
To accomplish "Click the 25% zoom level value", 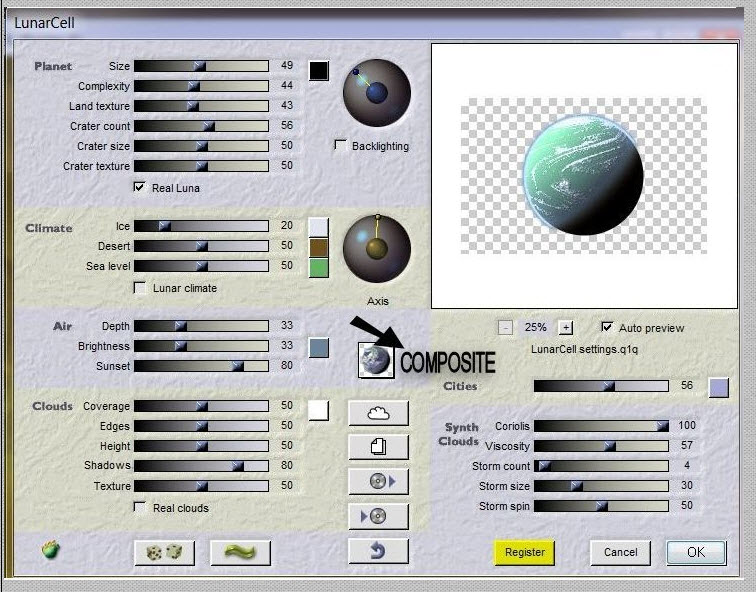I will coord(535,327).
